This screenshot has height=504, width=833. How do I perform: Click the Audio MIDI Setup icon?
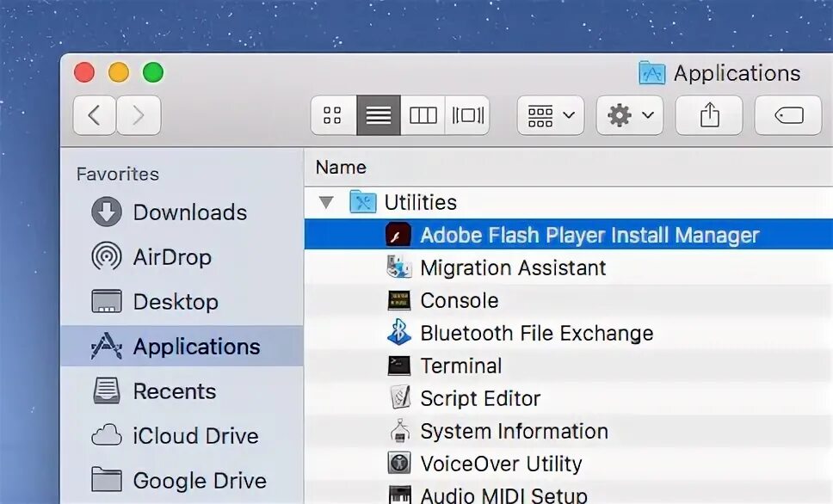click(399, 495)
